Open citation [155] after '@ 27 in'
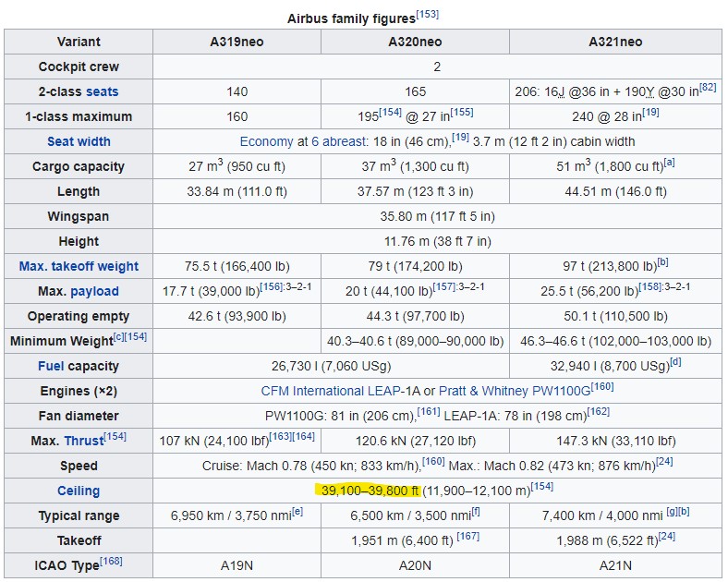This screenshot has height=582, width=728. (462, 112)
